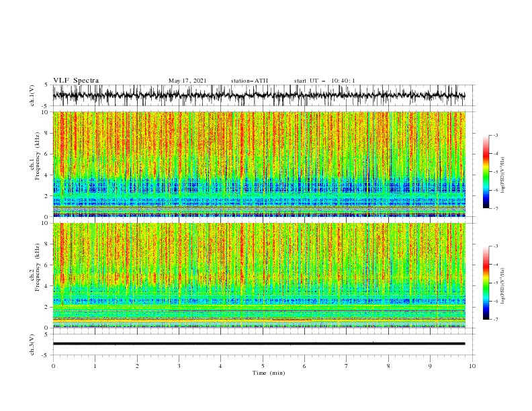Click time axis tick label "9"
The width and height of the screenshot is (532, 411).
pos(430,366)
